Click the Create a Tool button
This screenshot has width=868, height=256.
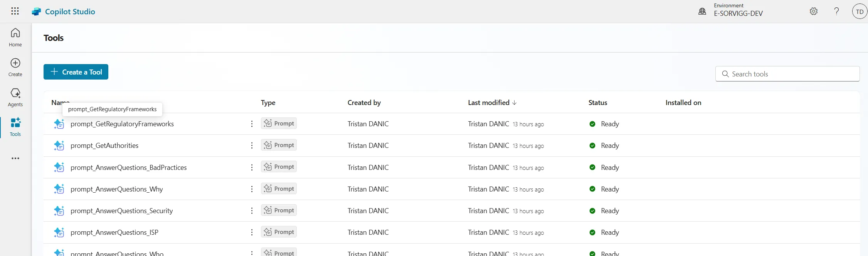tap(76, 72)
